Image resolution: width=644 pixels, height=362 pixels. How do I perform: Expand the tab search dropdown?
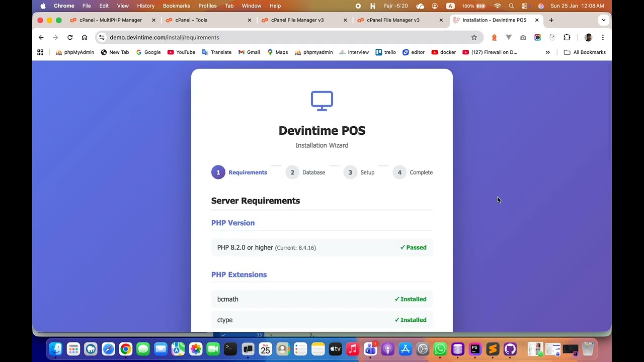[603, 20]
